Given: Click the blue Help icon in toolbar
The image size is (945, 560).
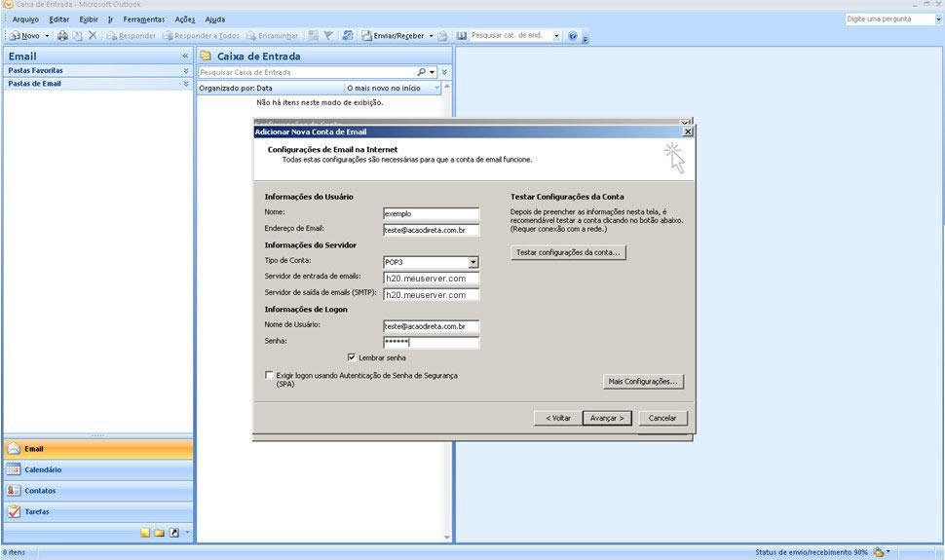Looking at the screenshot, I should click(572, 36).
